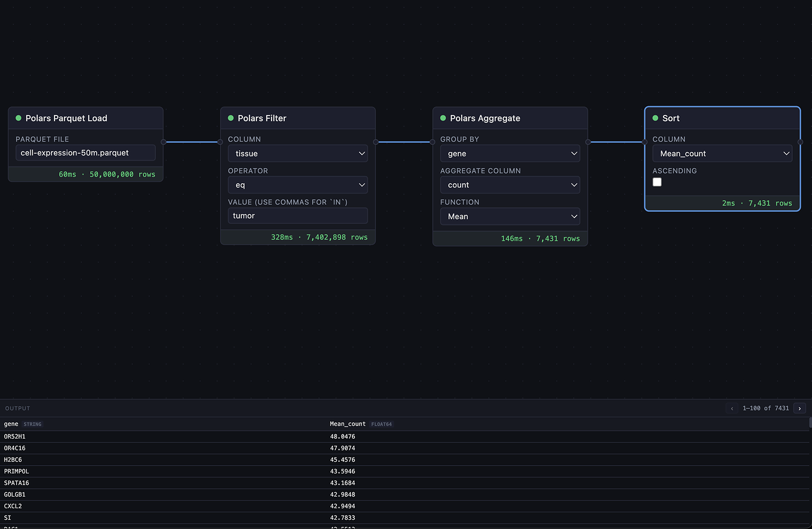Click the green status dot on Polars Filter
The height and width of the screenshot is (529, 812).
[231, 118]
